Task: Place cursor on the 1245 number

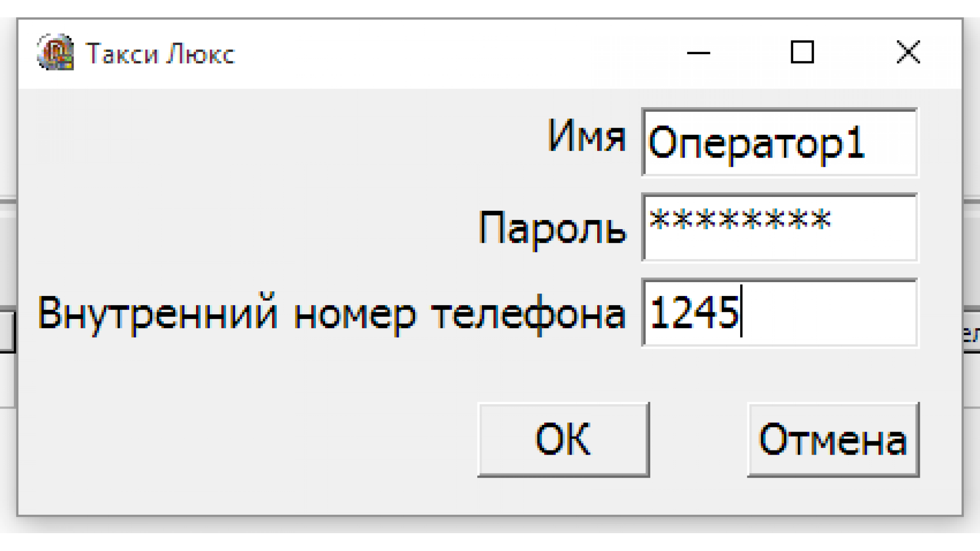Action: 693,312
